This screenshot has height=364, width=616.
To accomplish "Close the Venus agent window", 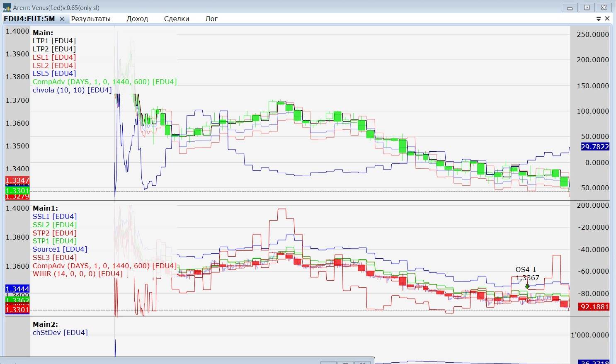I will tap(604, 7).
